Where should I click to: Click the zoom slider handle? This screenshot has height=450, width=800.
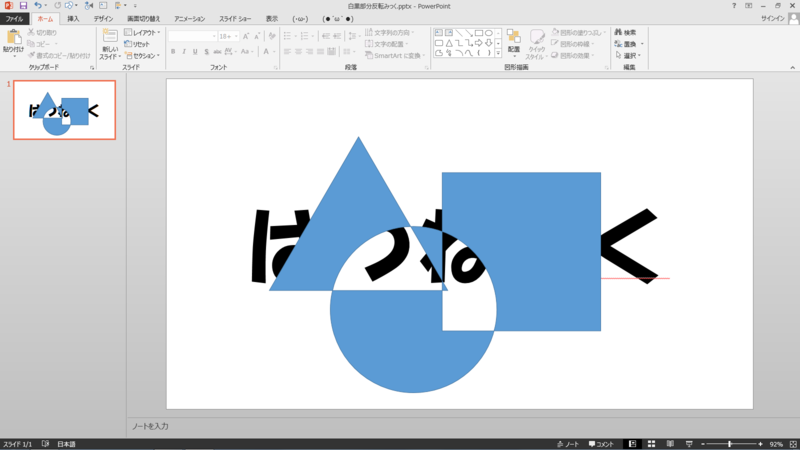pyautogui.click(x=730, y=444)
